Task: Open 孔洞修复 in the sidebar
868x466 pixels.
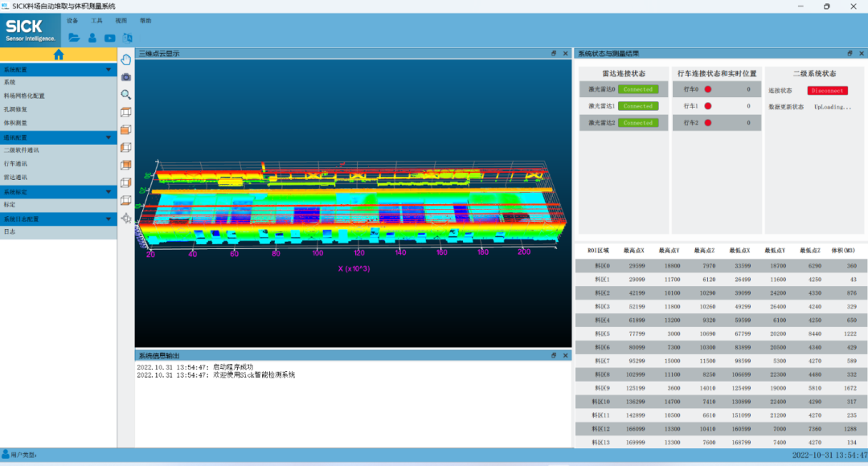Action: [58, 109]
